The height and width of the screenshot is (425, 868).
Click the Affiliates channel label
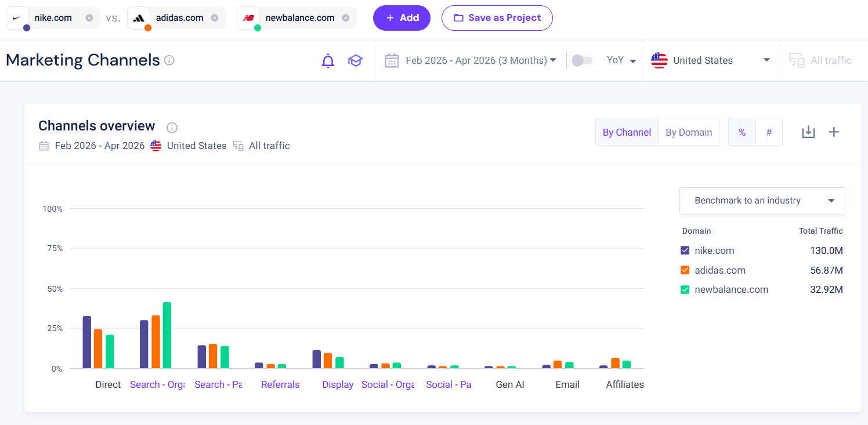coord(625,385)
